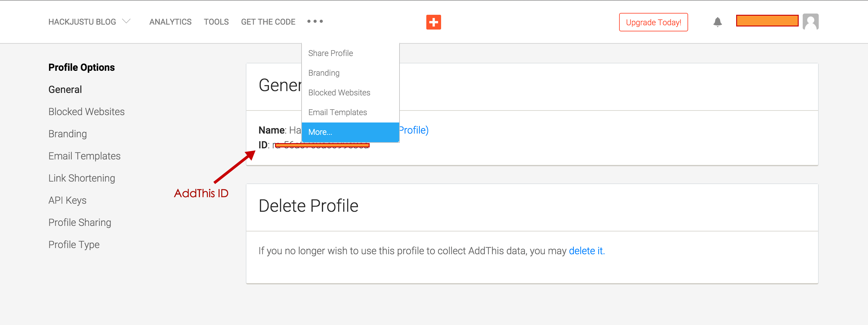The width and height of the screenshot is (868, 325).
Task: Open Link Shortening settings
Action: click(x=82, y=178)
